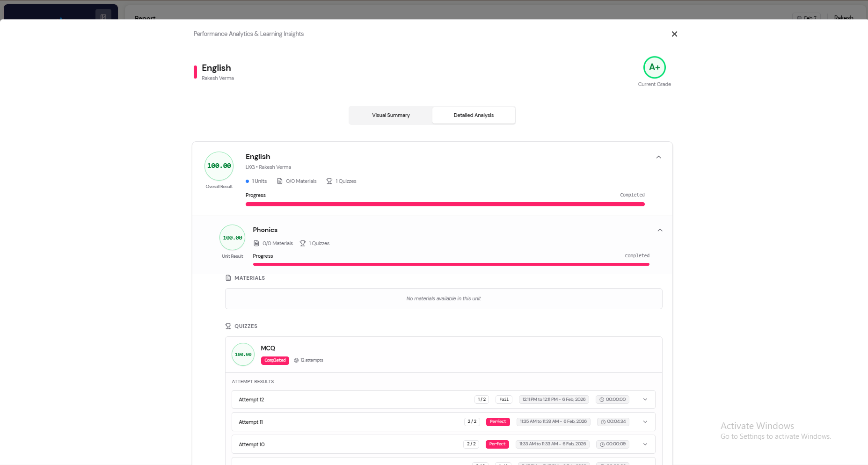The height and width of the screenshot is (465, 868).
Task: Expand Attempt 10 details chevron
Action: pyautogui.click(x=645, y=444)
